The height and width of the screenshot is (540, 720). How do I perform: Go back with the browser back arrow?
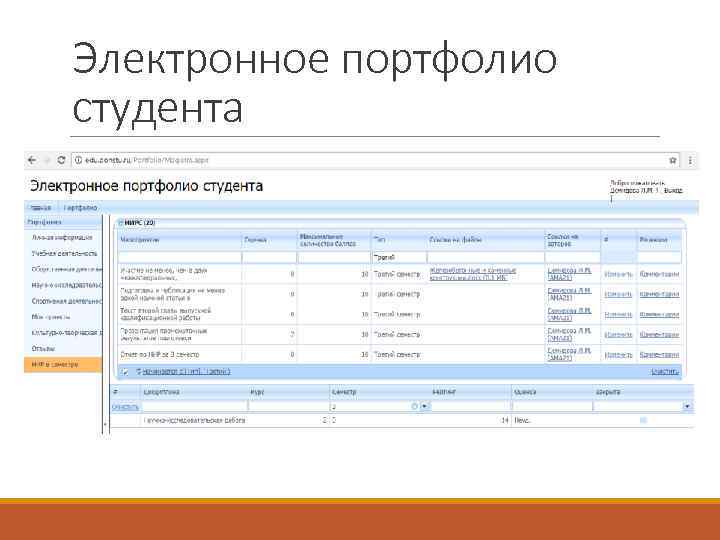coord(32,160)
